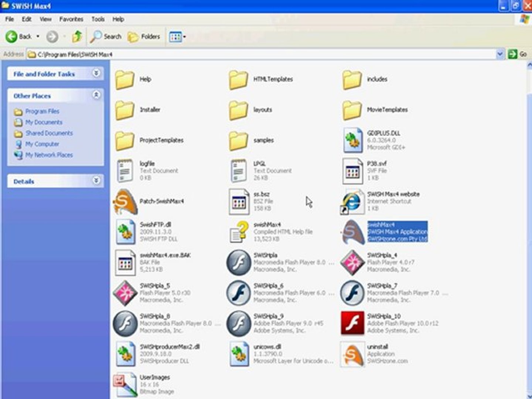
Task: Select the swishMax4.exe.BAK file icon
Action: (x=125, y=263)
